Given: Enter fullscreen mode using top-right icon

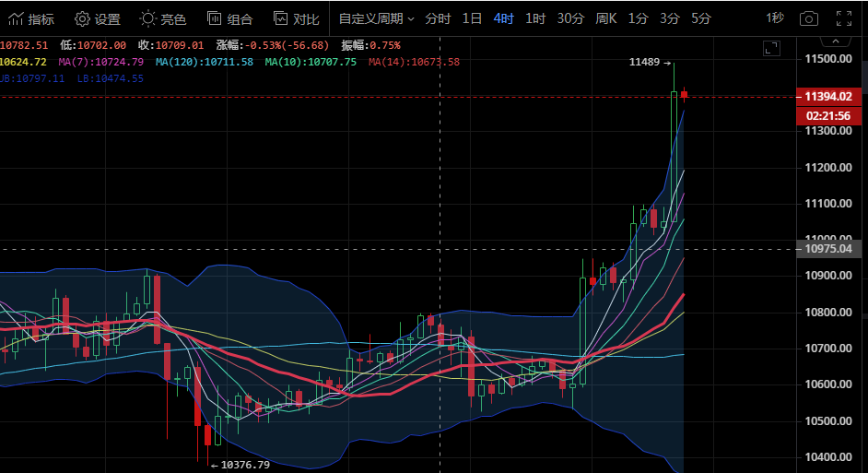Looking at the screenshot, I should coord(842,18).
